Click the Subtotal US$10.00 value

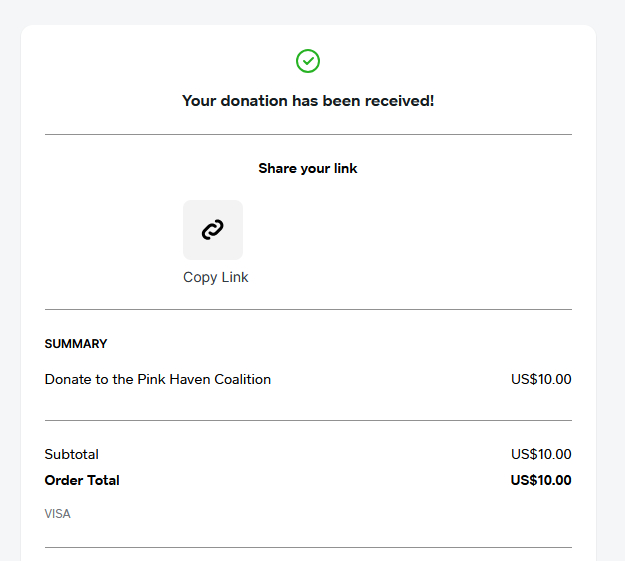pos(541,454)
